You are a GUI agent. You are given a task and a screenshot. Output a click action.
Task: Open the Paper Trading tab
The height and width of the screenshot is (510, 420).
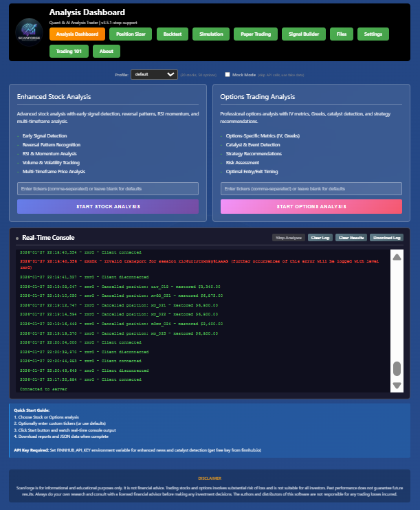(256, 34)
